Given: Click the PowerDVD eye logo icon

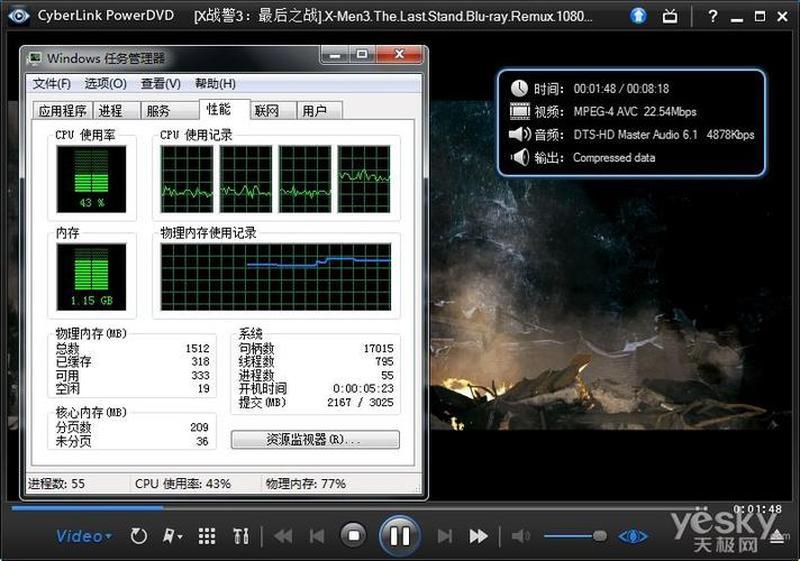Looking at the screenshot, I should tap(18, 15).
